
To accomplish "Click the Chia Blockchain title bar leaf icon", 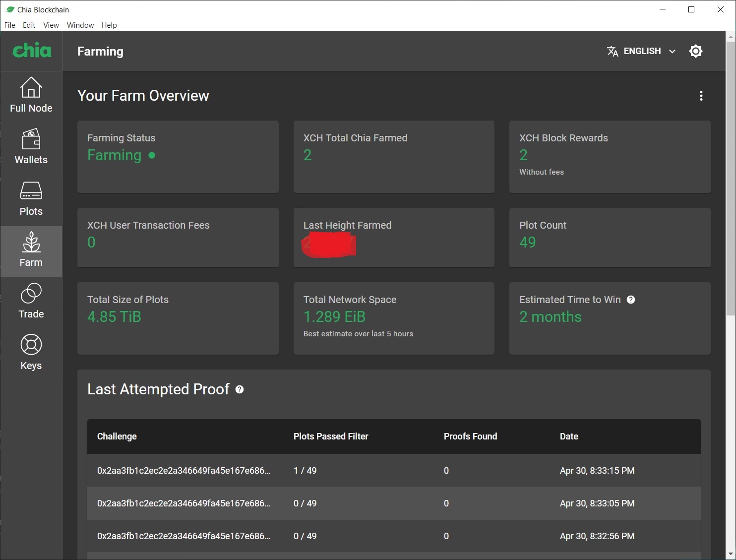I will (x=10, y=9).
